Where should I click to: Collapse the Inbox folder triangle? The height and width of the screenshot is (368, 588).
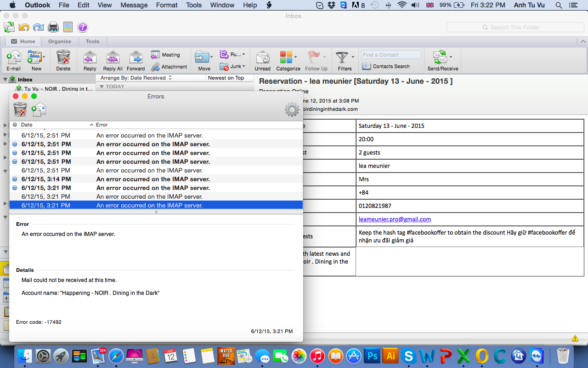pos(5,80)
